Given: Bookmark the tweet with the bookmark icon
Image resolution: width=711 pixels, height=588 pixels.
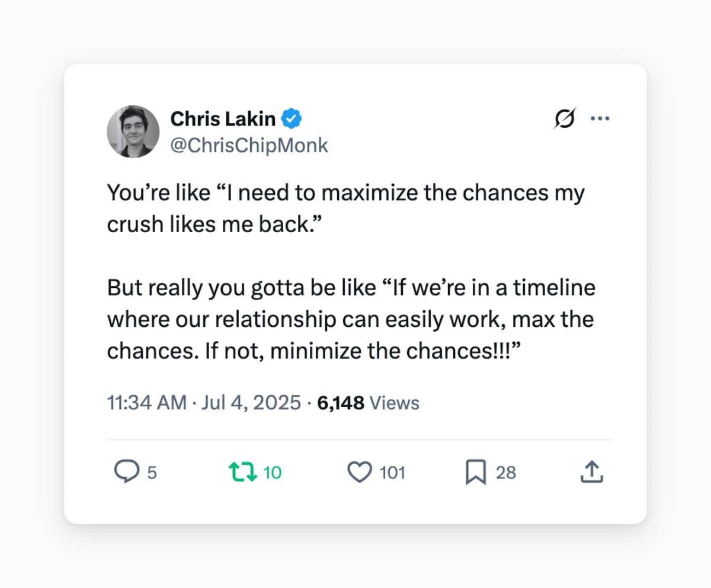Looking at the screenshot, I should click(476, 473).
